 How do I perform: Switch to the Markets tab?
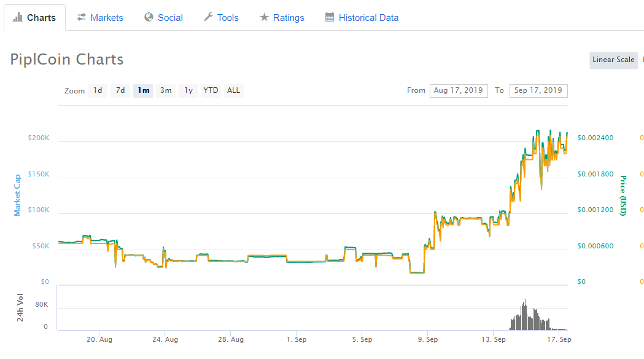100,18
